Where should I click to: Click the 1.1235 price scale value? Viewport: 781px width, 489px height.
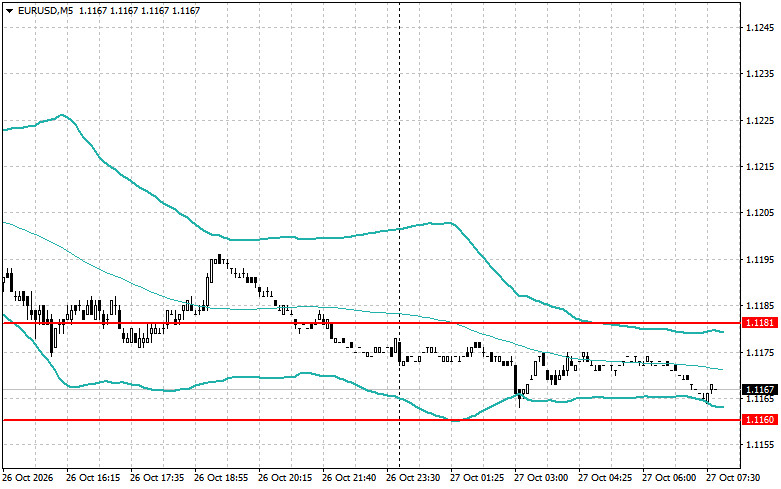pos(760,74)
